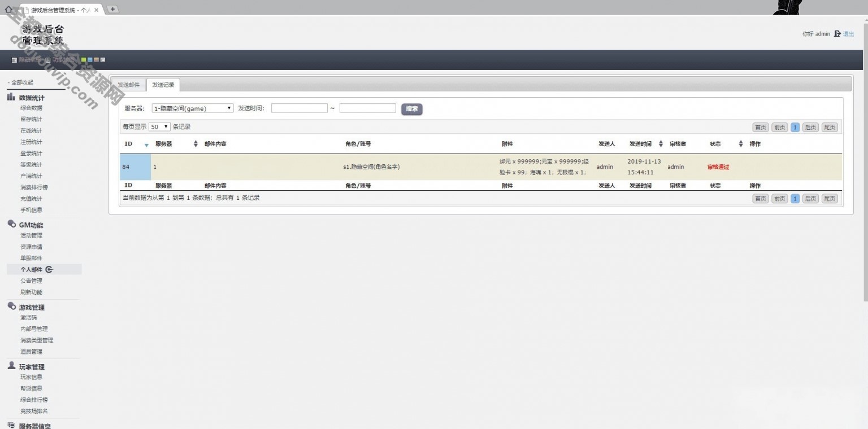The height and width of the screenshot is (429, 868).
Task: Click the 数据统计 bar chart icon
Action: click(x=11, y=97)
